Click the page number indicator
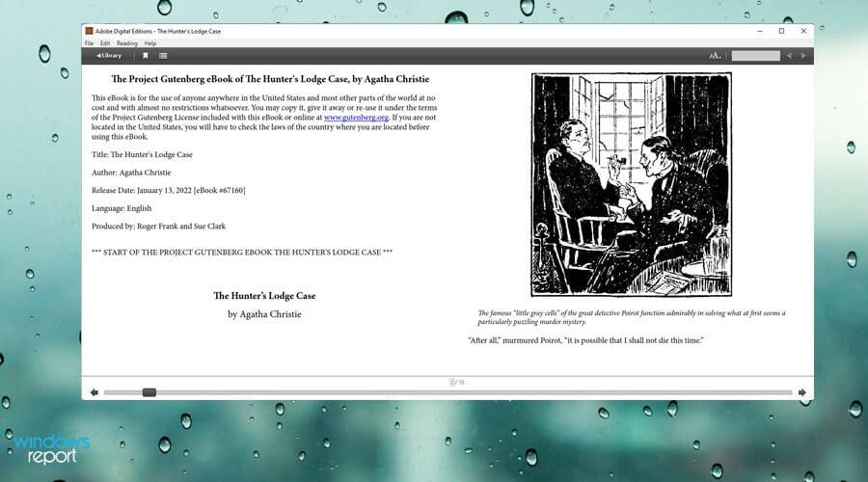The image size is (868, 482). [457, 382]
